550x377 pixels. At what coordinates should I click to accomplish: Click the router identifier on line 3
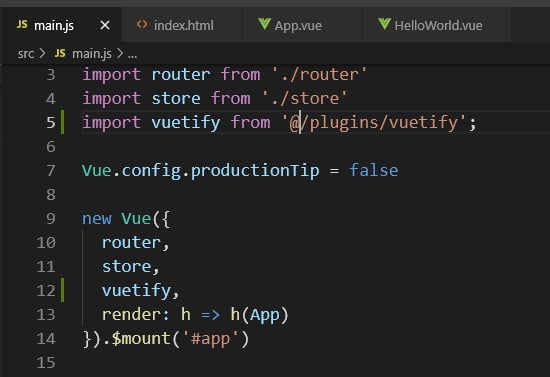pos(181,75)
